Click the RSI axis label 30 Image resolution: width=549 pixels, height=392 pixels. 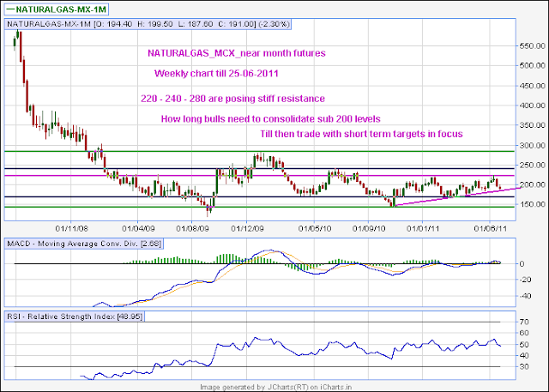(x=524, y=367)
